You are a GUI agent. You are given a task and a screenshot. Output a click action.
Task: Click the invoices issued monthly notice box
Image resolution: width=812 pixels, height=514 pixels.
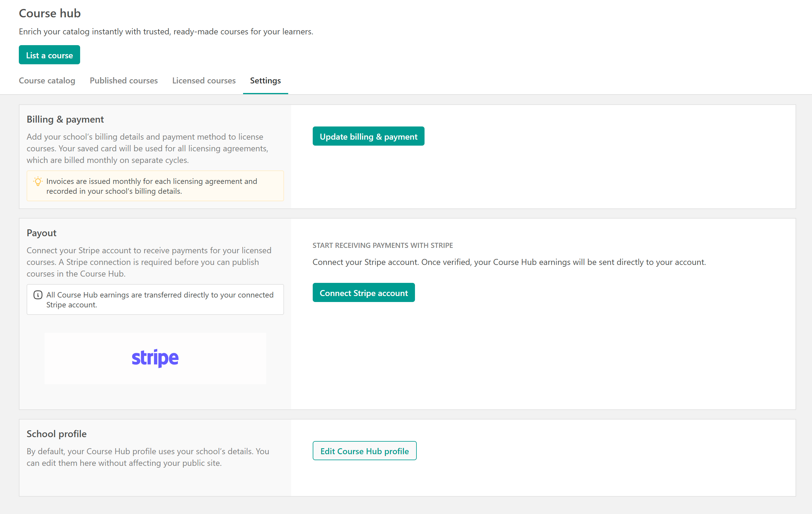coord(155,186)
